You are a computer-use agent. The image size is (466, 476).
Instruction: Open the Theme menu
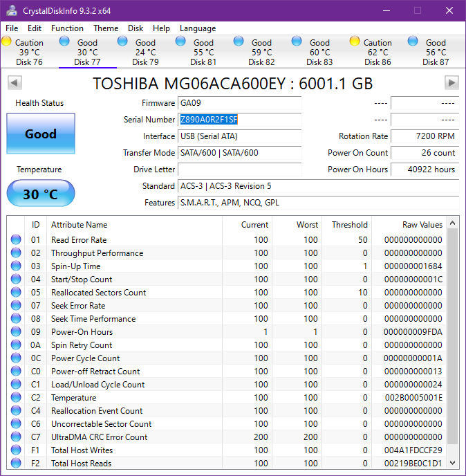(106, 28)
